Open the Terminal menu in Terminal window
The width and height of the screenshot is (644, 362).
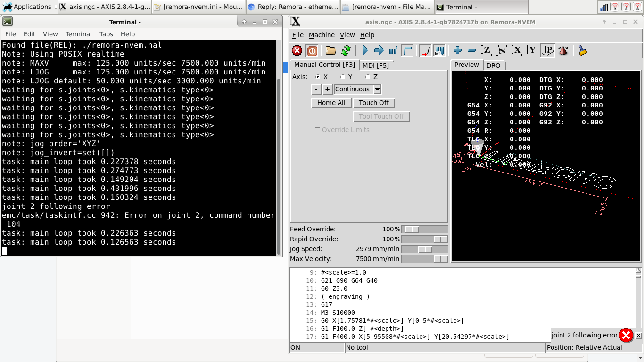(78, 34)
